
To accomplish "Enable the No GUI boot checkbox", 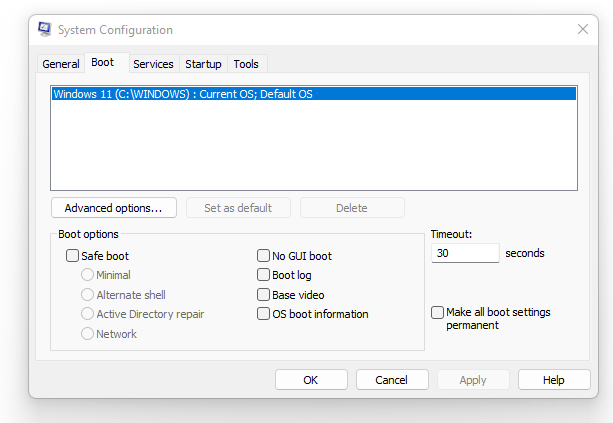I will [263, 256].
